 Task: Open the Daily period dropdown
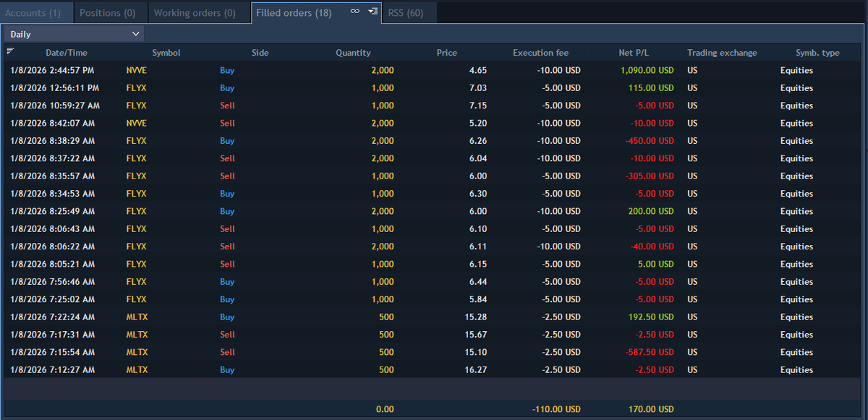point(75,34)
